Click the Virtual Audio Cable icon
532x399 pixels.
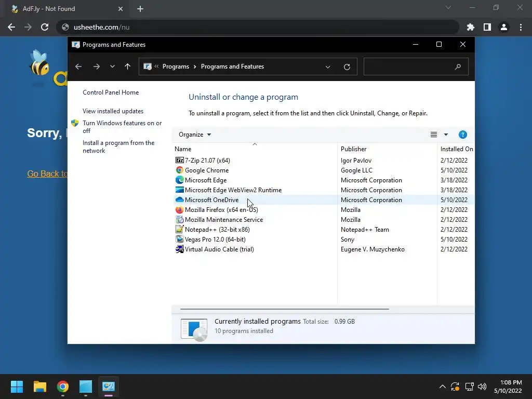179,249
